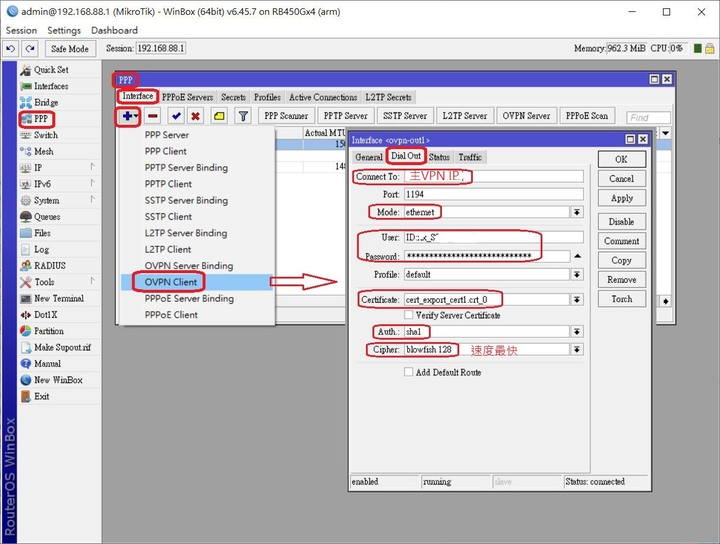This screenshot has height=544, width=720.
Task: Open the Session menu
Action: pos(21,30)
